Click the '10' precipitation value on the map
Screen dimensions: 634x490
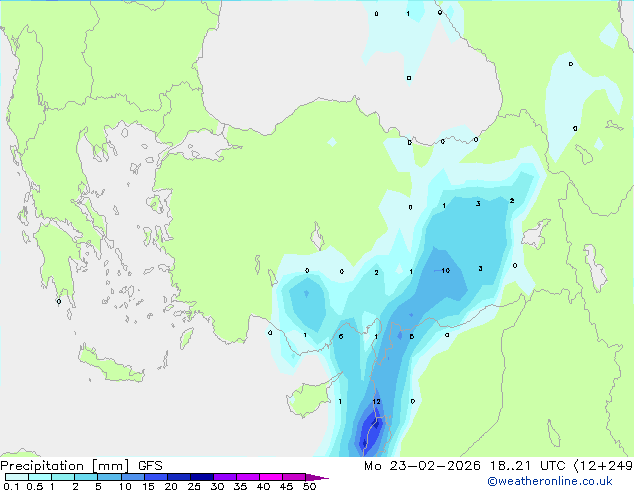click(x=446, y=270)
